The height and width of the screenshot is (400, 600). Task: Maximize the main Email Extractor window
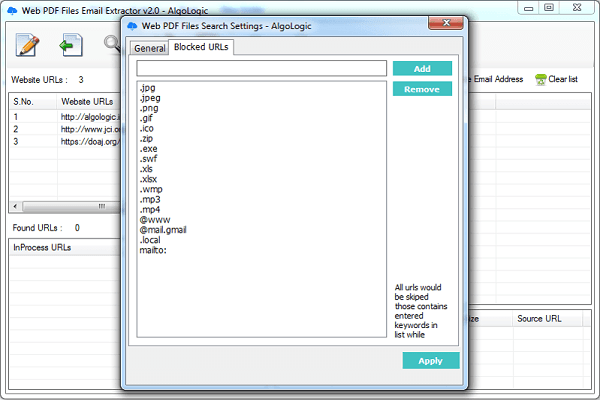point(548,8)
